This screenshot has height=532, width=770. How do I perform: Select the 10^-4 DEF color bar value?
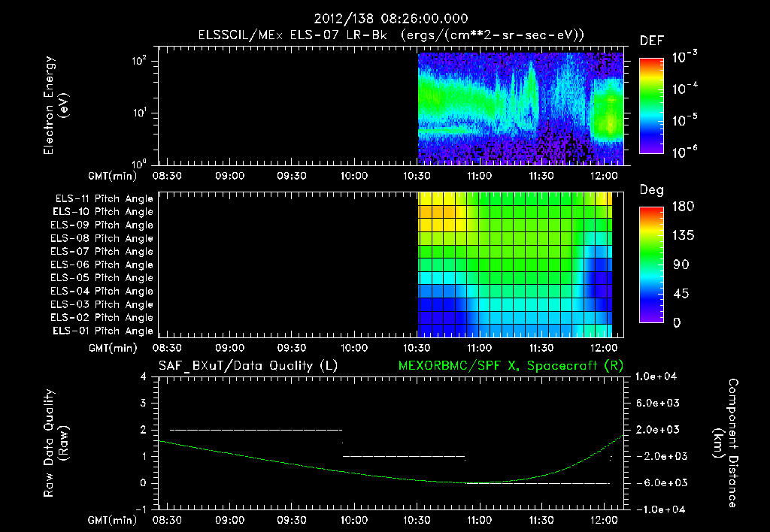(x=684, y=89)
